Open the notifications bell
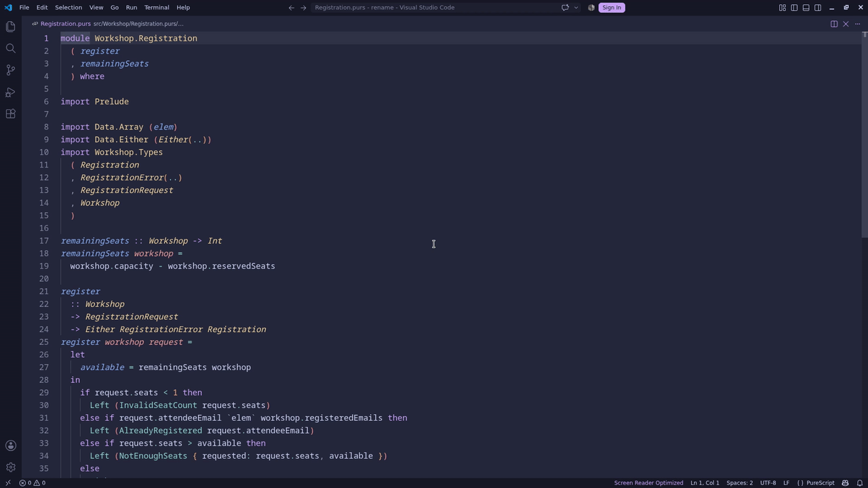This screenshot has height=488, width=868. (860, 483)
